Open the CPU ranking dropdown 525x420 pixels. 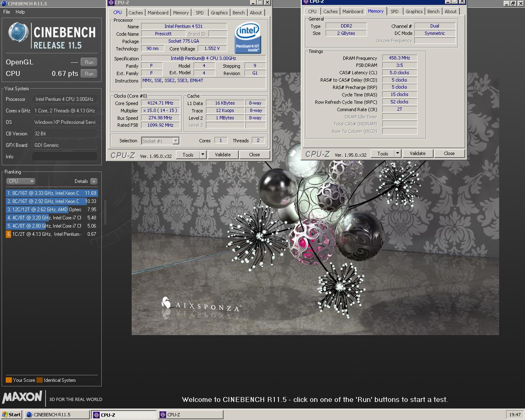pyautogui.click(x=21, y=181)
